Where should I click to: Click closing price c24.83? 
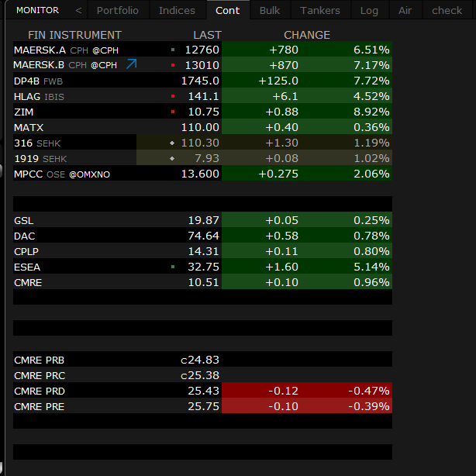point(200,360)
